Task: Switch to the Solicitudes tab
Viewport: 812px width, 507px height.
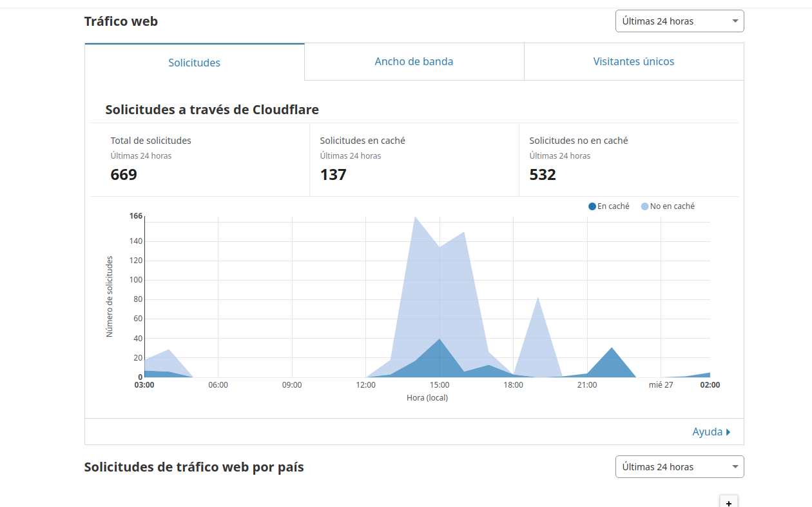Action: 194,63
